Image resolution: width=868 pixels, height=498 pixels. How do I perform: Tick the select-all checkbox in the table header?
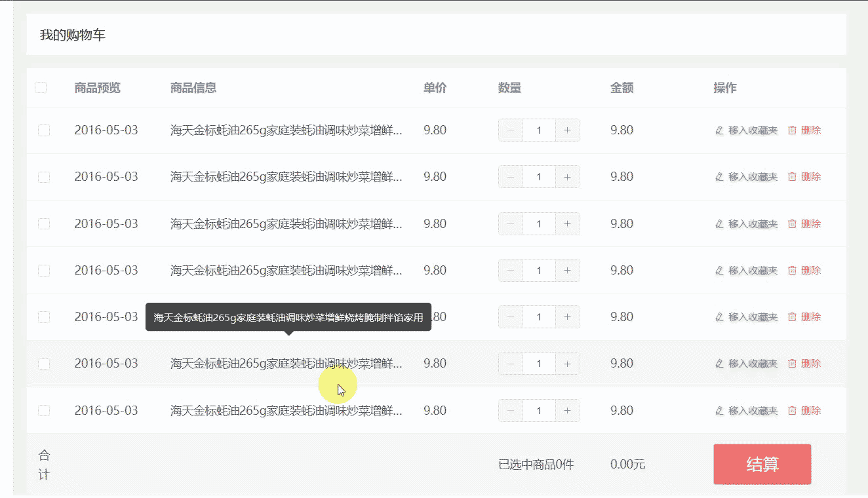pyautogui.click(x=41, y=88)
